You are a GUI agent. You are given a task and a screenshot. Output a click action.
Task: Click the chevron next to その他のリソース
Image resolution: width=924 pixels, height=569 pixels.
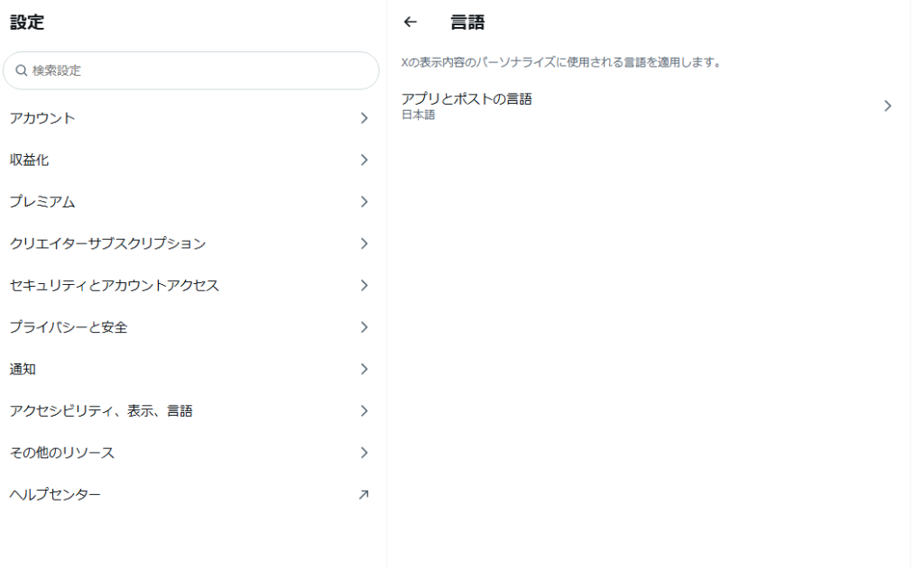pyautogui.click(x=364, y=453)
